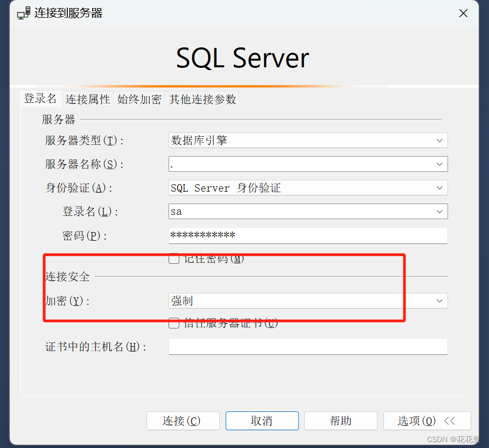This screenshot has width=489, height=448.
Task: Click the 身份验证(A) label
Action: [79, 188]
